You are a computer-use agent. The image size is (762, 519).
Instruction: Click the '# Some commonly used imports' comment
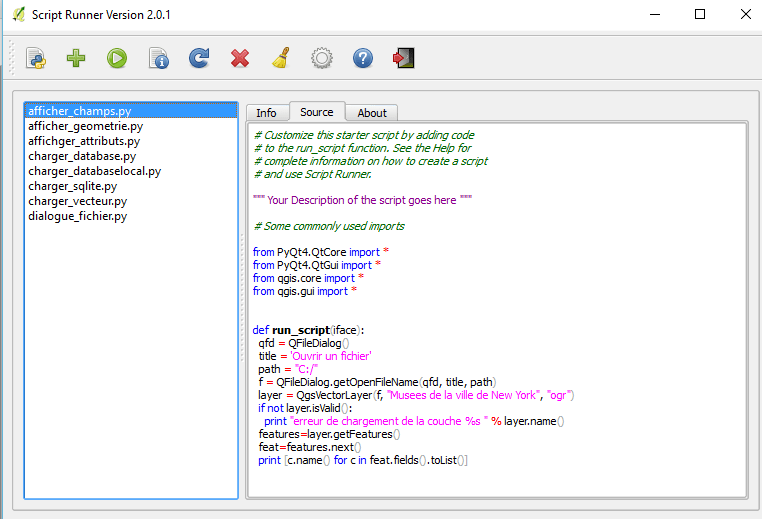tap(329, 226)
